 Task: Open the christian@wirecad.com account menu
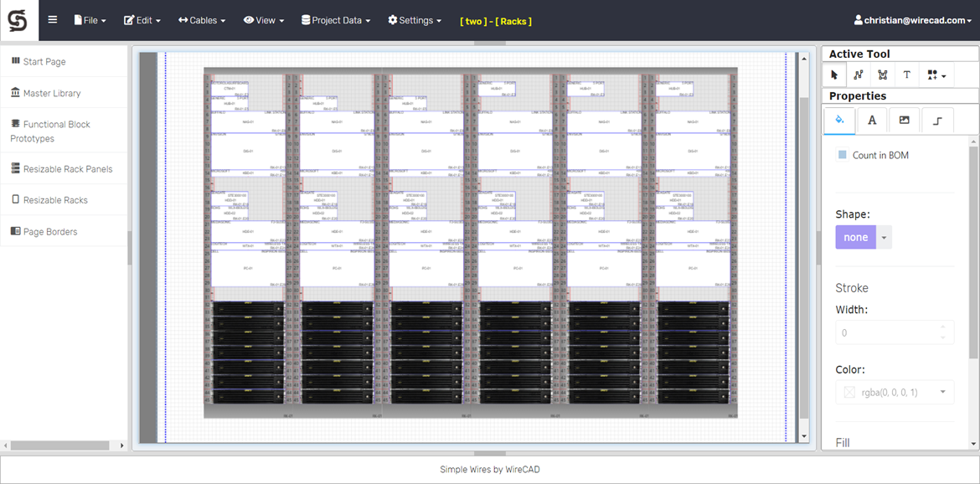pyautogui.click(x=913, y=20)
